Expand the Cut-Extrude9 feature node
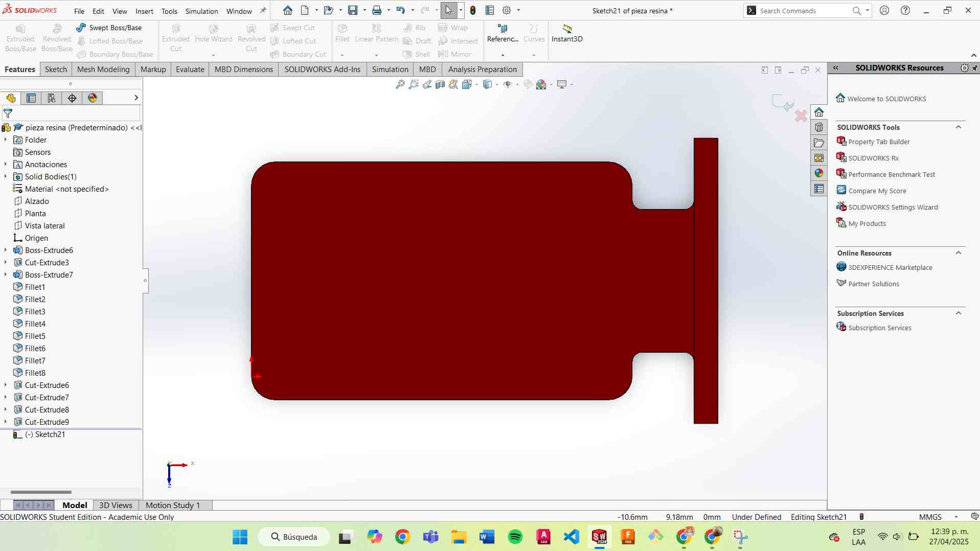Viewport: 980px width, 551px height. click(x=6, y=422)
